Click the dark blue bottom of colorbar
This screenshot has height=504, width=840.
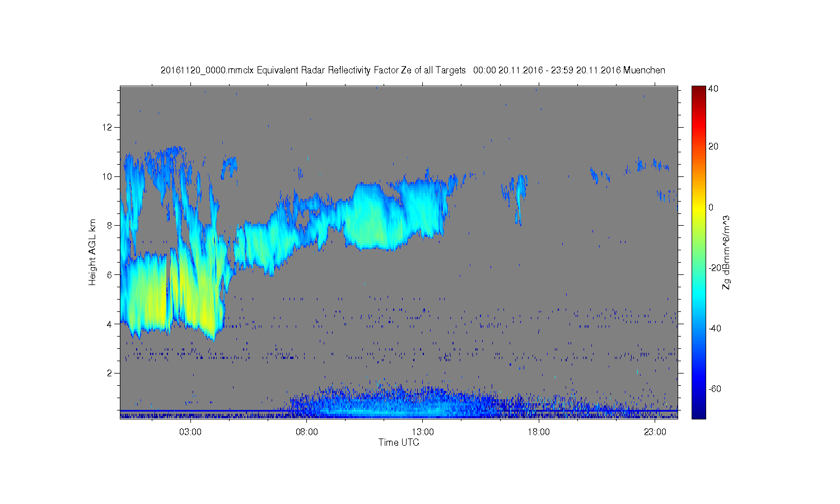coord(698,413)
